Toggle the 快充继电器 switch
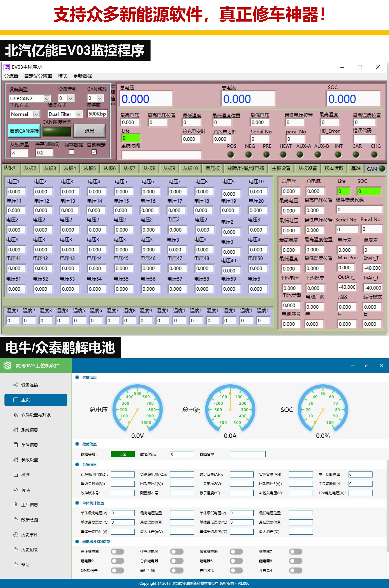389x588 pixels. pyautogui.click(x=177, y=551)
